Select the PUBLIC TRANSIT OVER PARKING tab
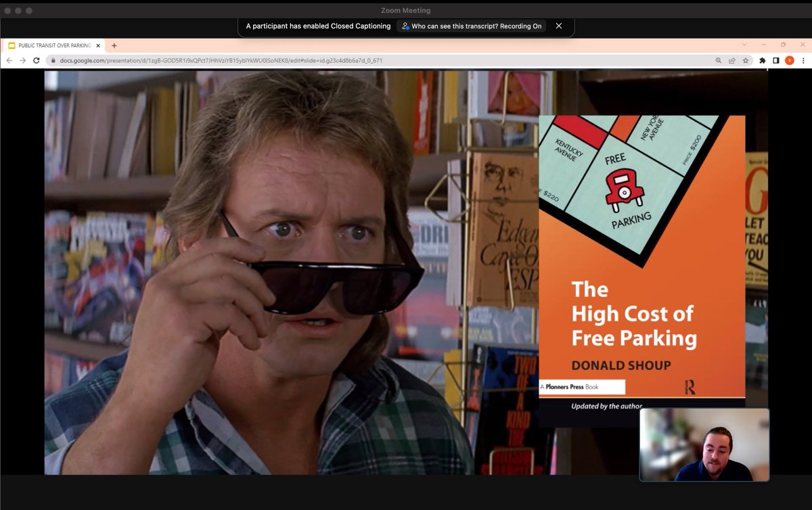This screenshot has width=812, height=510. pyautogui.click(x=54, y=45)
